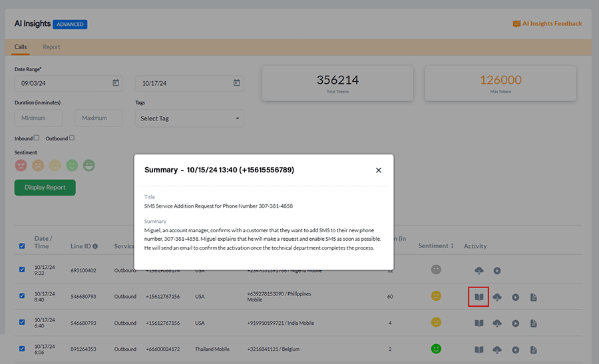599x364 pixels.
Task: Play recording of the 10/17/24 8:40 call
Action: pos(515,297)
